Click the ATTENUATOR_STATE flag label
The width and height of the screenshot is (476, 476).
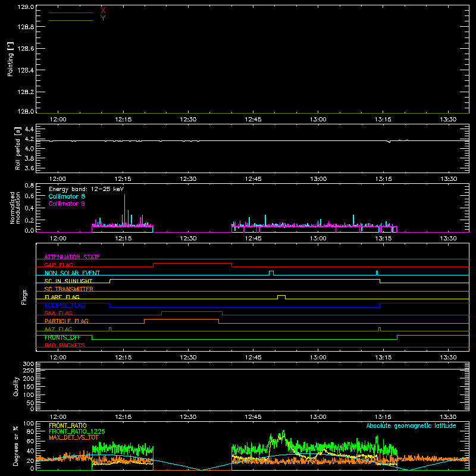pyautogui.click(x=72, y=257)
